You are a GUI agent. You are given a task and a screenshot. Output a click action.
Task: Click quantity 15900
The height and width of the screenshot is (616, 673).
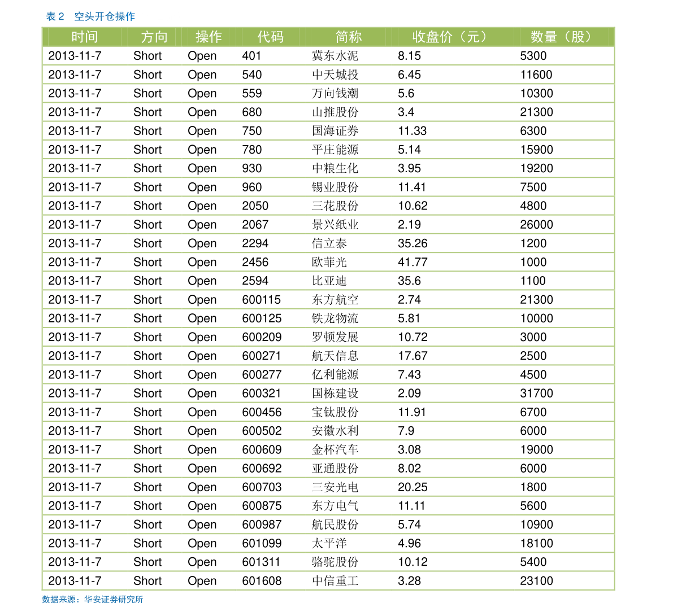pyautogui.click(x=536, y=150)
